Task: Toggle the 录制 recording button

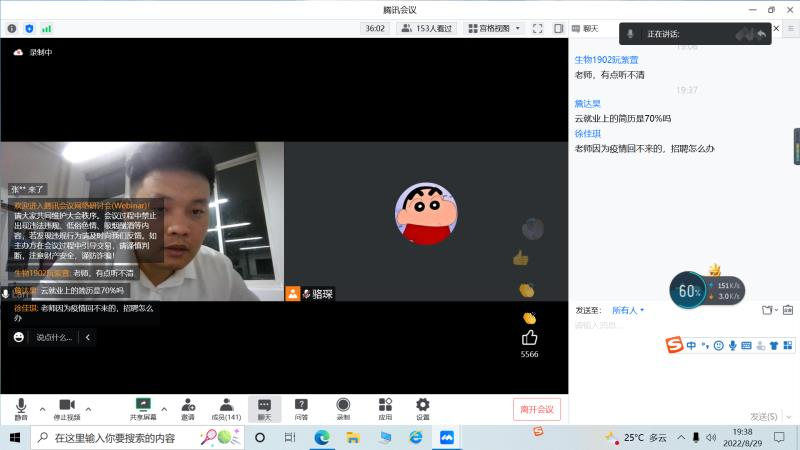Action: click(x=343, y=407)
